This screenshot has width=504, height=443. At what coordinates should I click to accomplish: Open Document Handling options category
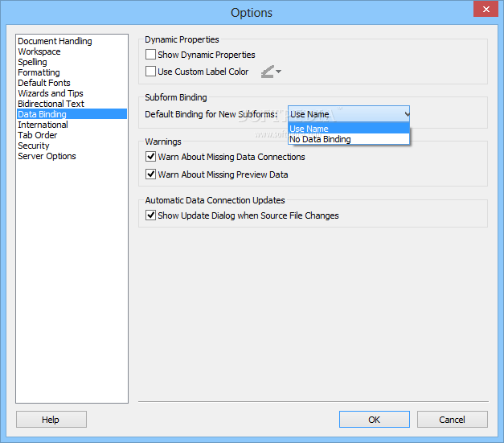tap(72, 41)
